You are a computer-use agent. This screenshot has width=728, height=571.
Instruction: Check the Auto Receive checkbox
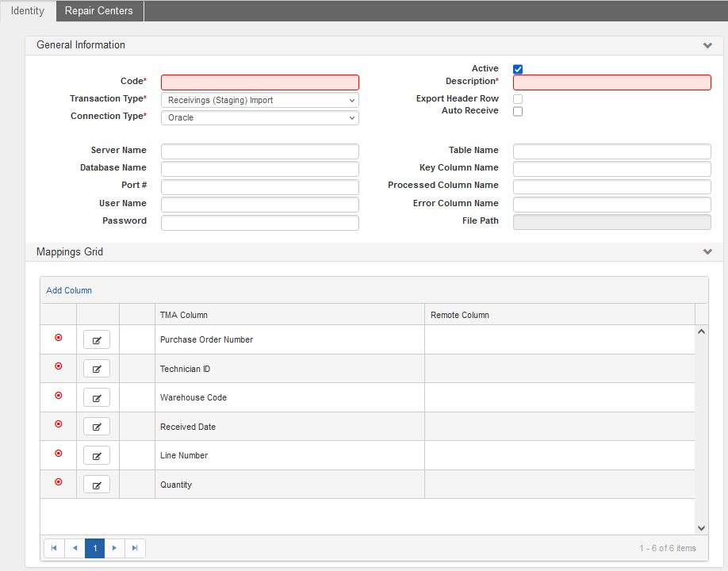[x=518, y=112]
